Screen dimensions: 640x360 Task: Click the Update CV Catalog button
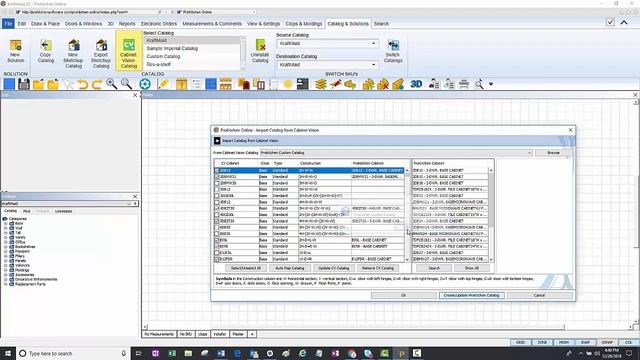(x=333, y=268)
